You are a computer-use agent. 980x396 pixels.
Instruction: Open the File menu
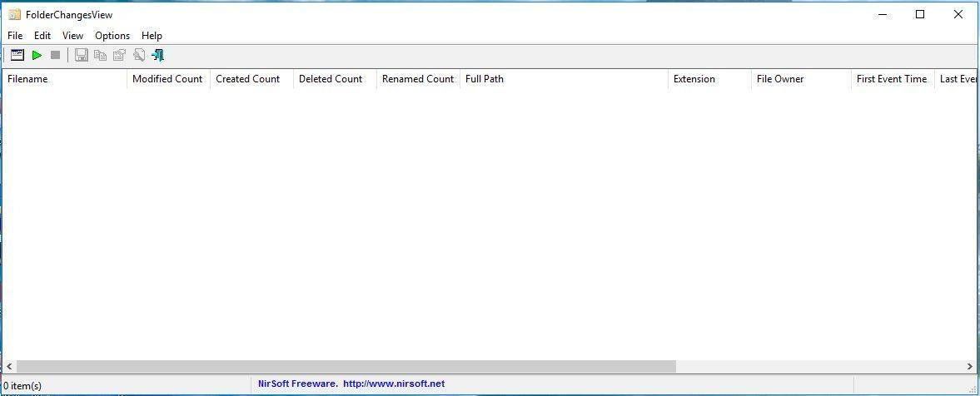click(15, 36)
